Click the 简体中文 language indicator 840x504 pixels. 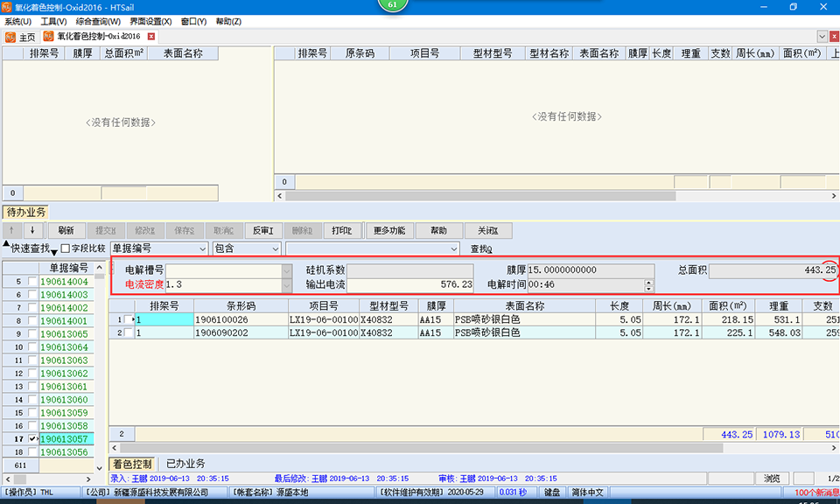point(586,493)
